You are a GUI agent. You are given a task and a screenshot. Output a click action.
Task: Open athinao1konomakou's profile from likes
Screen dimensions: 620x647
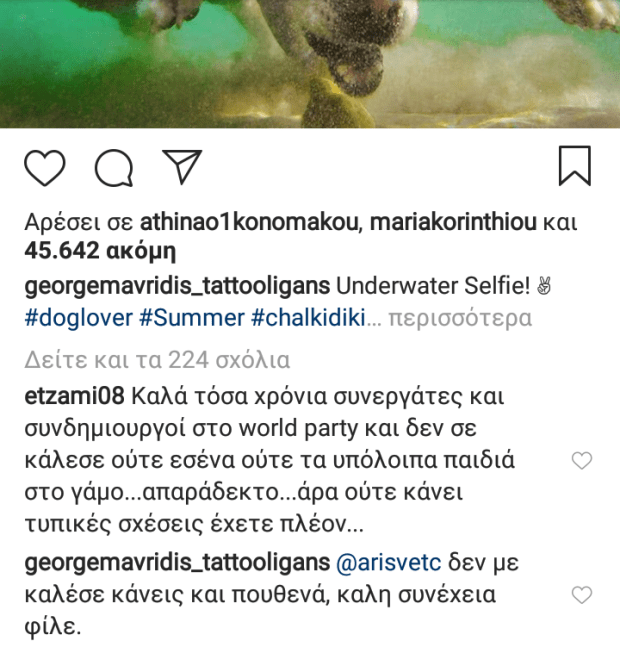coord(251,222)
